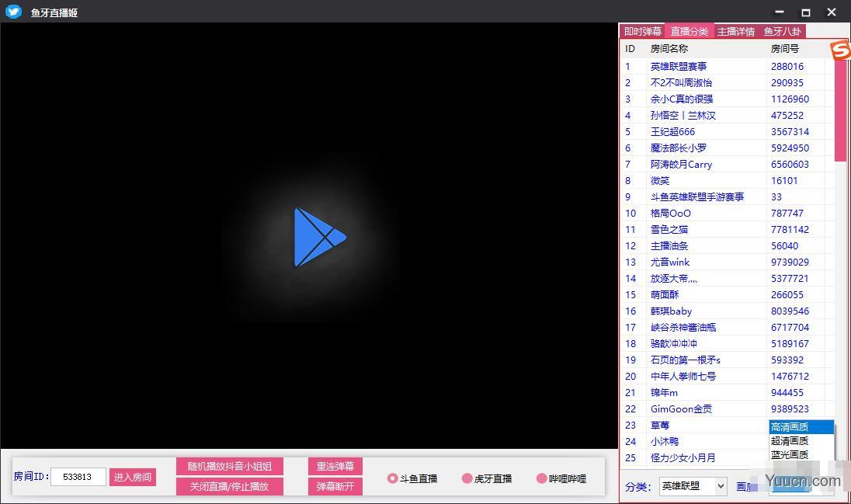Click the 重连弹幕 button

(x=335, y=466)
